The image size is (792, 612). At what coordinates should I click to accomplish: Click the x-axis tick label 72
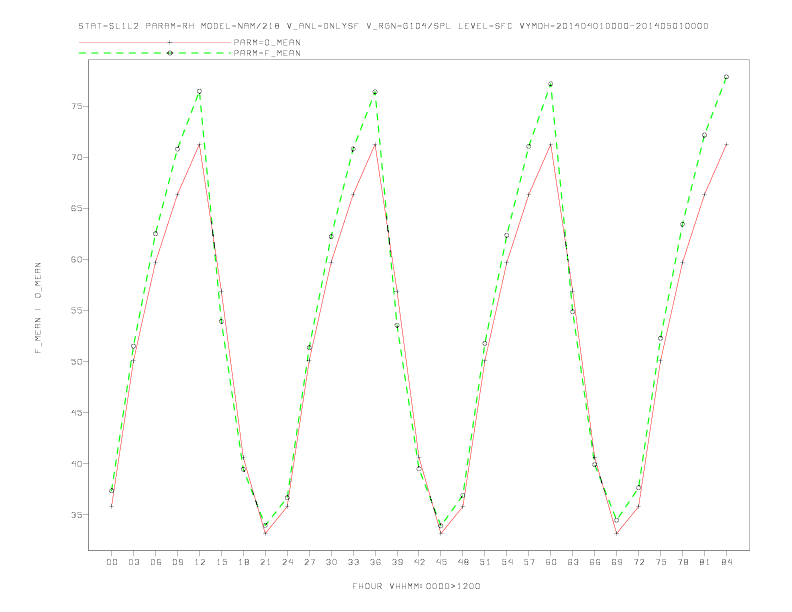638,562
